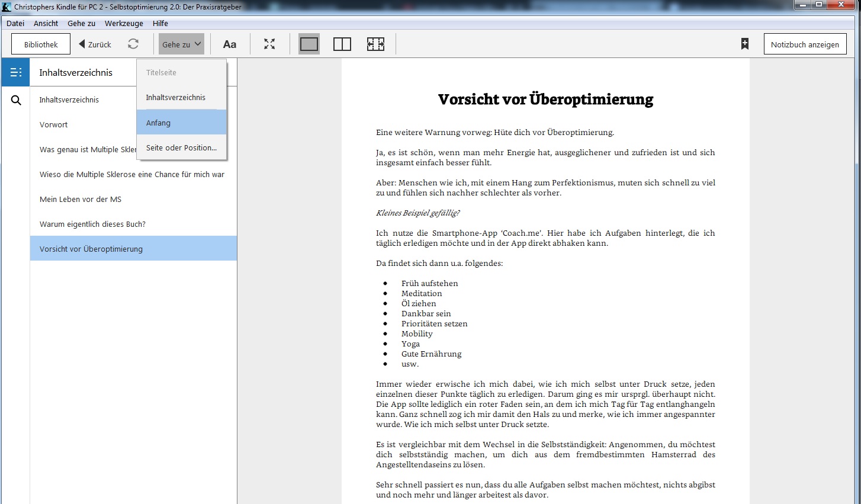Go back with the Zurück button
This screenshot has width=861, height=504.
[x=95, y=44]
